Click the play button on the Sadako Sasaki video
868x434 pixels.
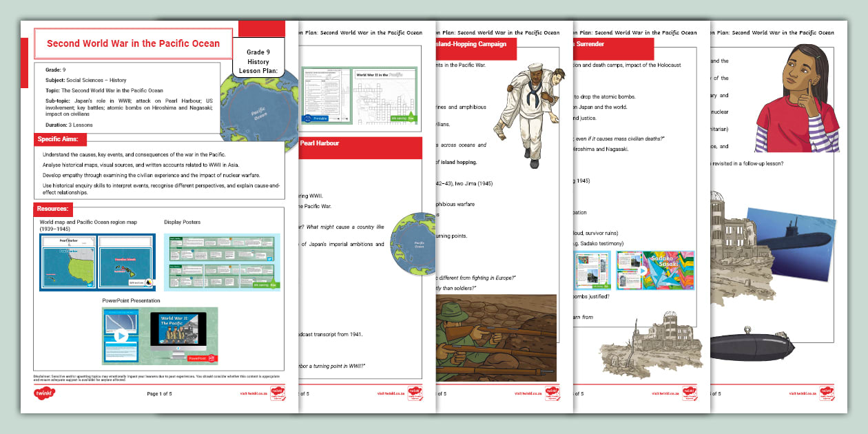[x=643, y=271]
